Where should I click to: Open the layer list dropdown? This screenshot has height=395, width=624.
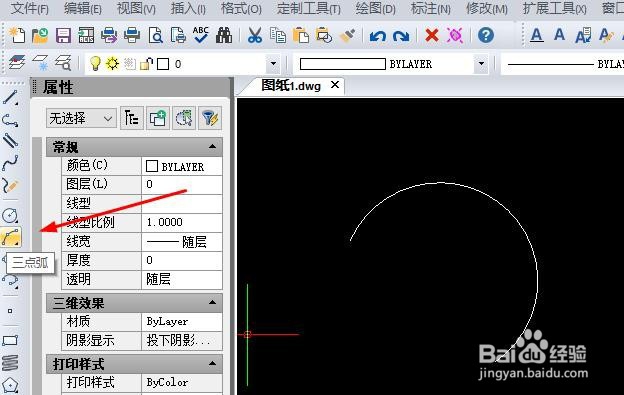[273, 64]
